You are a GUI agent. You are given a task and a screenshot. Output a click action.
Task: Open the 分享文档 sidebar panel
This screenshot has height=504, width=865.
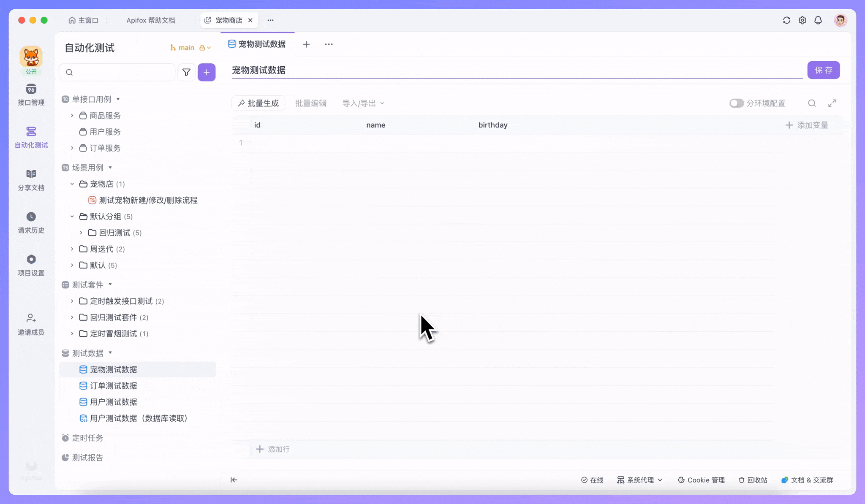tap(31, 179)
